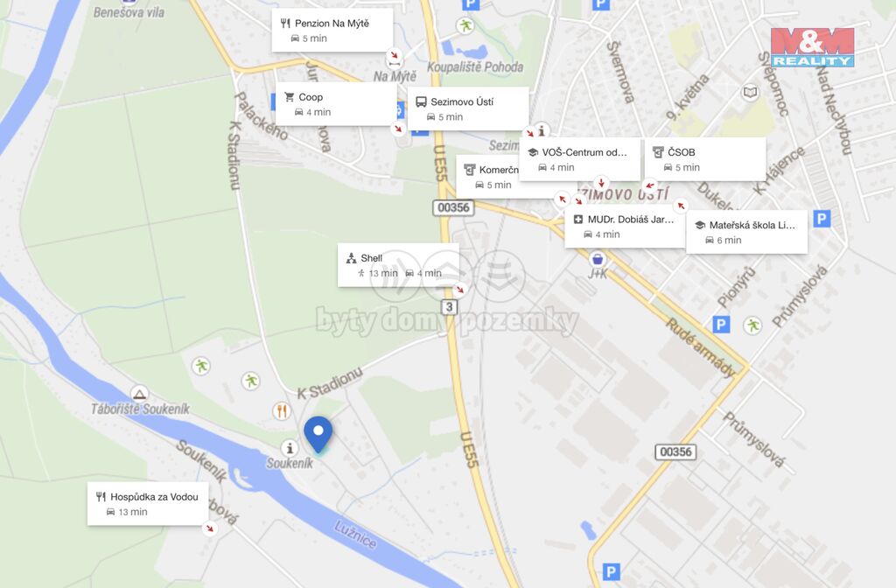Open the Hospůdka za Vodou restaurant card
Screen dimensions: 896x588
point(148,503)
